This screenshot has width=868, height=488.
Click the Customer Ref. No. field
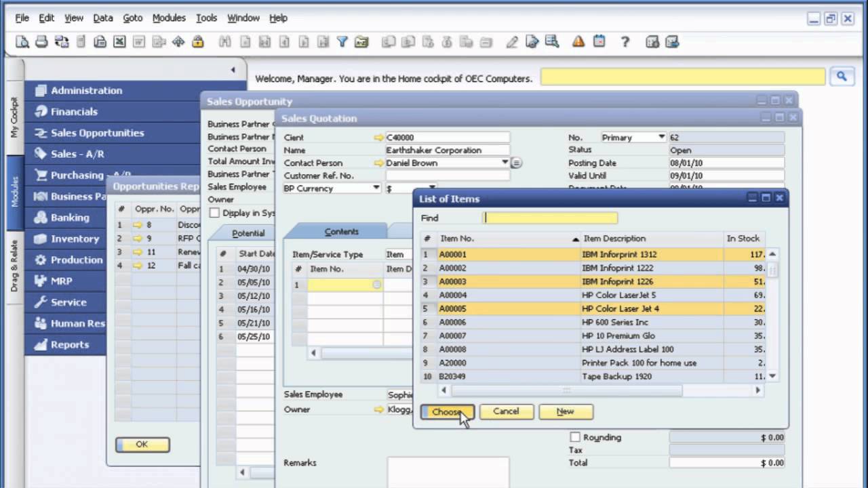tap(448, 176)
